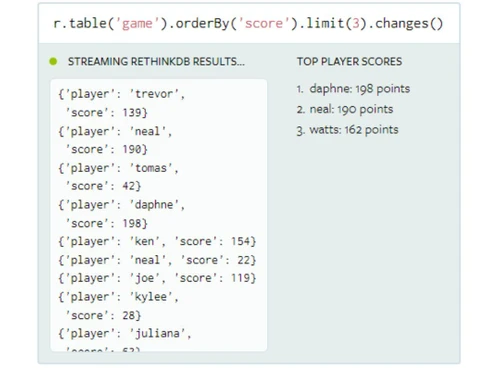
Task: Click the 'score': 42 result line
Action: pos(103,186)
